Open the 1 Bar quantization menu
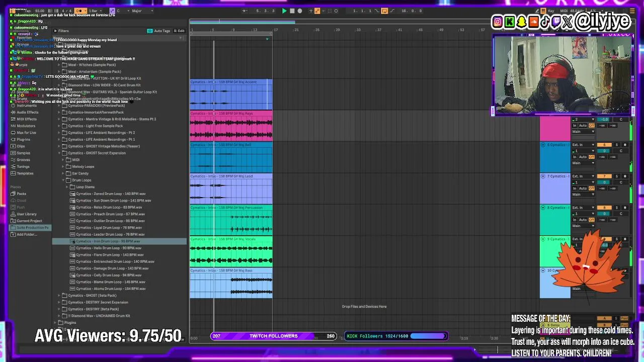This screenshot has width=644, height=362. pyautogui.click(x=94, y=11)
